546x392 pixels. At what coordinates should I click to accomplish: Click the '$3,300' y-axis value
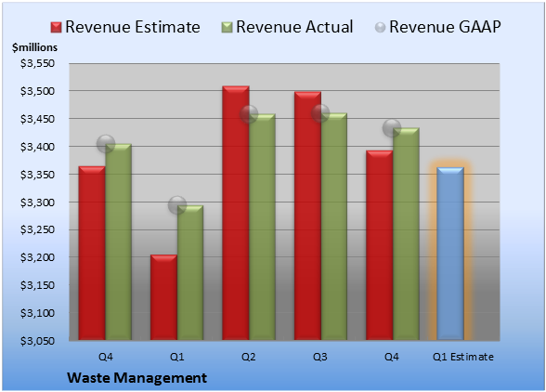click(x=37, y=203)
